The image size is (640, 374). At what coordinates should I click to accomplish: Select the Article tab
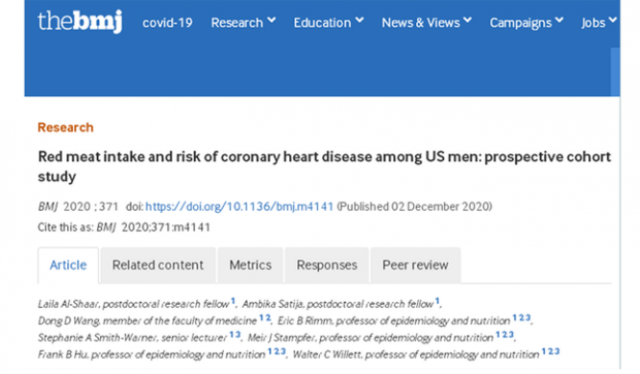click(68, 265)
